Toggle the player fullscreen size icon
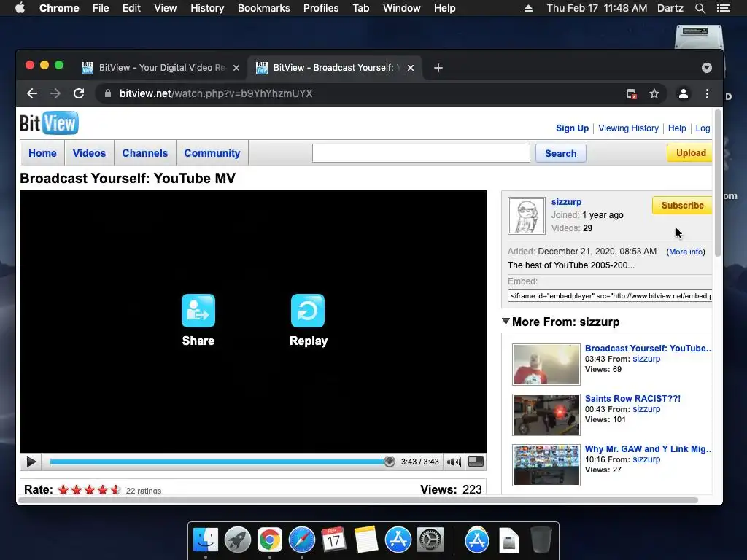The image size is (747, 560). [476, 462]
